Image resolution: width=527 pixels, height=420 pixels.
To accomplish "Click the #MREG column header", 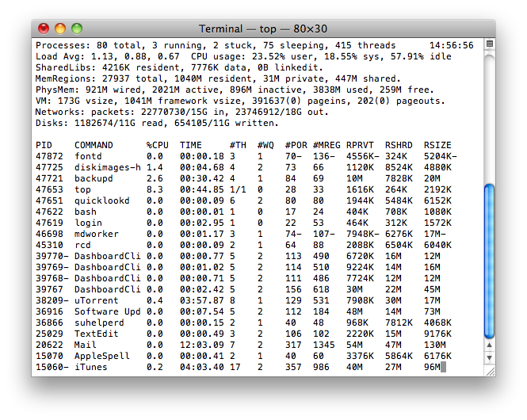I will 327,145.
